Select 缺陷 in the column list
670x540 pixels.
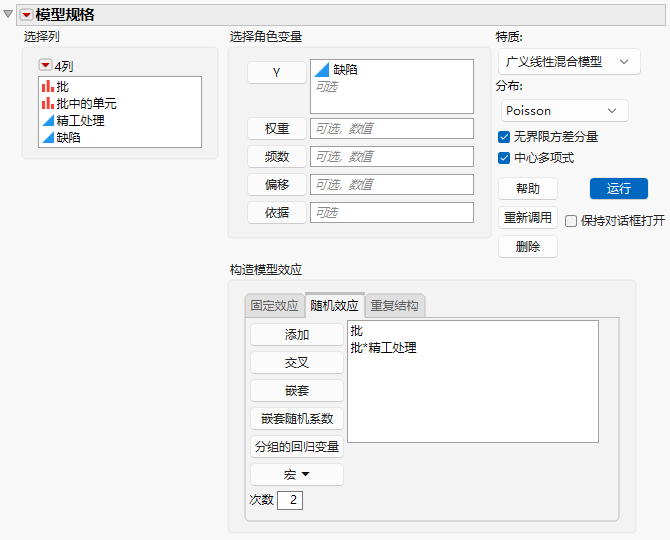pyautogui.click(x=68, y=137)
